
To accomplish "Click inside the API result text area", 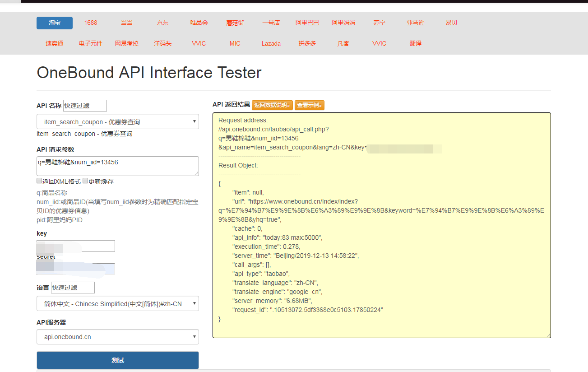I will pyautogui.click(x=382, y=225).
